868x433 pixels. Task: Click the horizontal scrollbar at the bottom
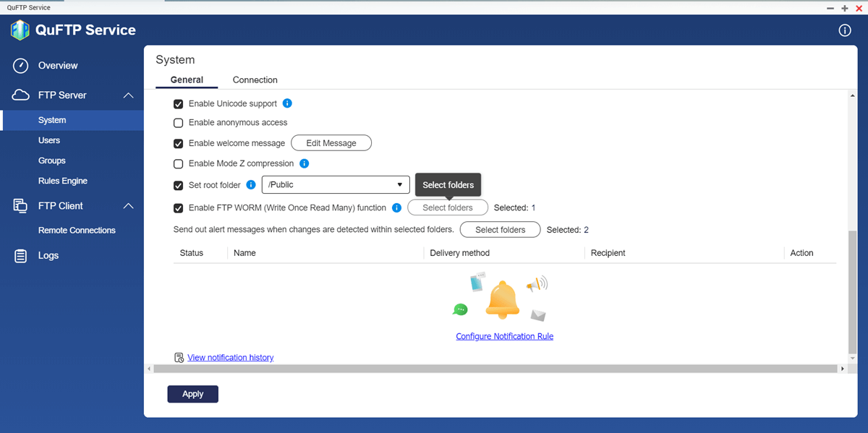pos(496,369)
